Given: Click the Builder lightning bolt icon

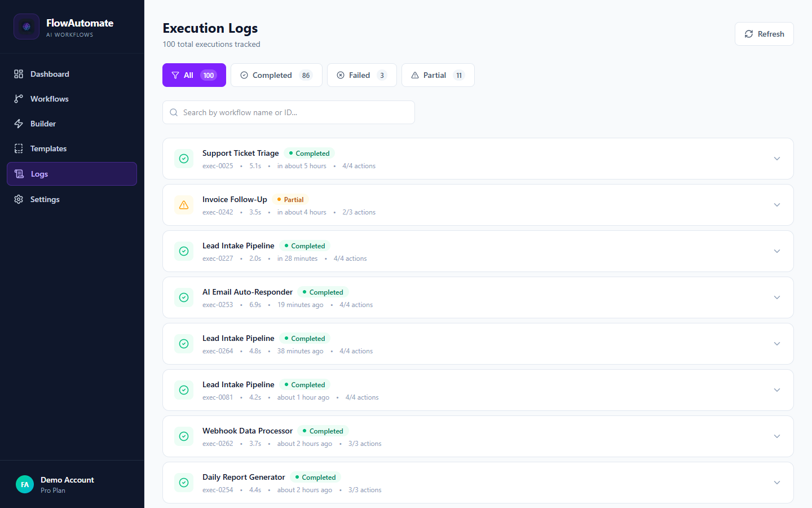Looking at the screenshot, I should coord(19,124).
